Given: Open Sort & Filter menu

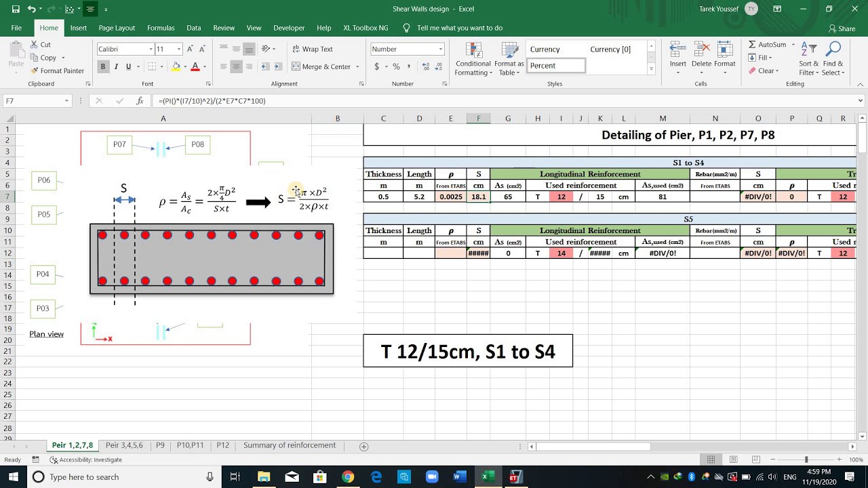Looking at the screenshot, I should tap(809, 60).
